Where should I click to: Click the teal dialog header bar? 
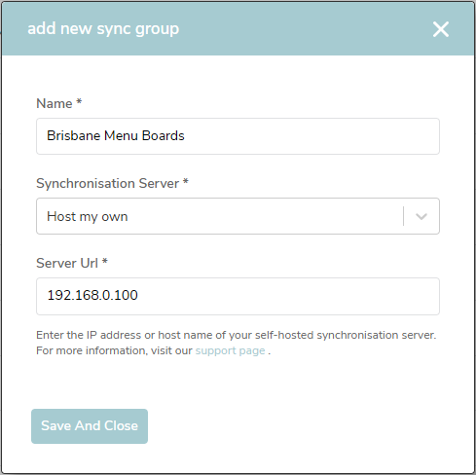238,28
